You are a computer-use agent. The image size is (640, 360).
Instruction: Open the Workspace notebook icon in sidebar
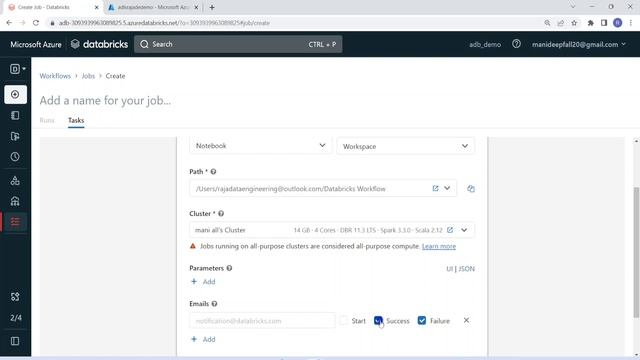pyautogui.click(x=15, y=116)
